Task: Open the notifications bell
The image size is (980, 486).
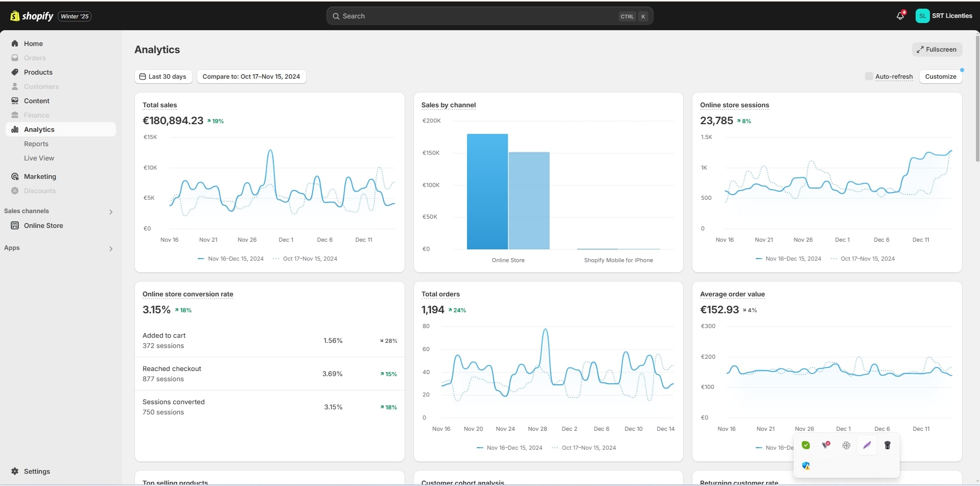Action: pos(900,16)
